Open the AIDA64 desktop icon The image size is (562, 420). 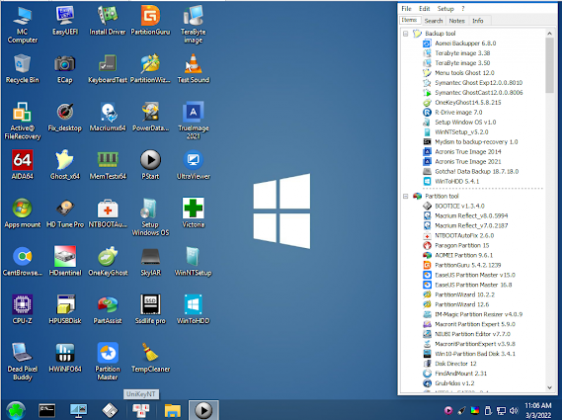tap(22, 164)
